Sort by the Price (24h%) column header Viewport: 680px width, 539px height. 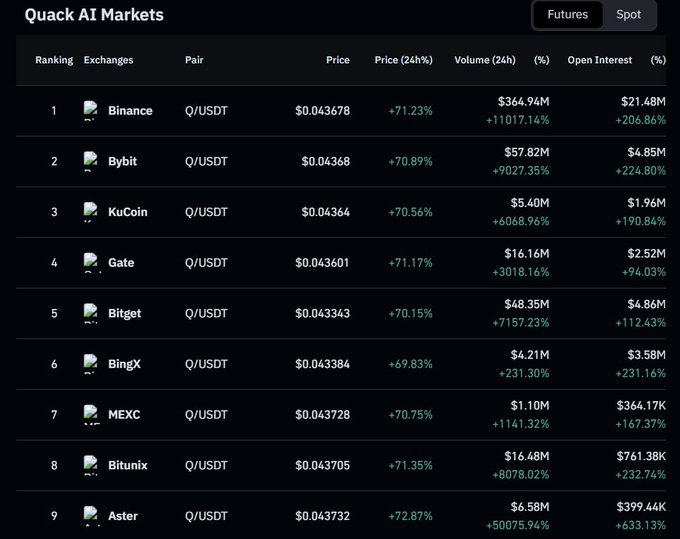(x=403, y=60)
